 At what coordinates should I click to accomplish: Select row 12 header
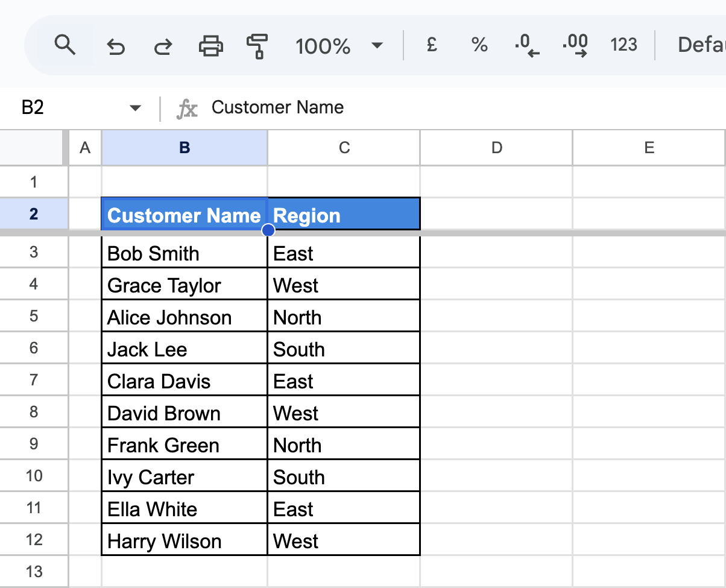coord(34,540)
